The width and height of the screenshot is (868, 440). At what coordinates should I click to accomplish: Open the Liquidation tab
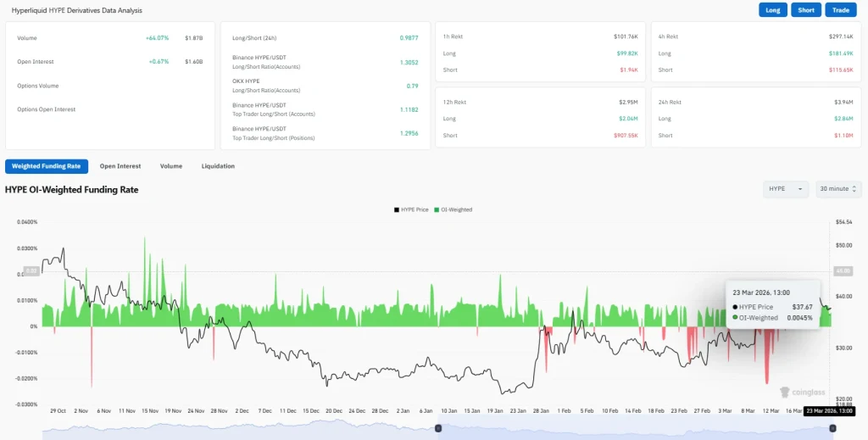coord(218,166)
